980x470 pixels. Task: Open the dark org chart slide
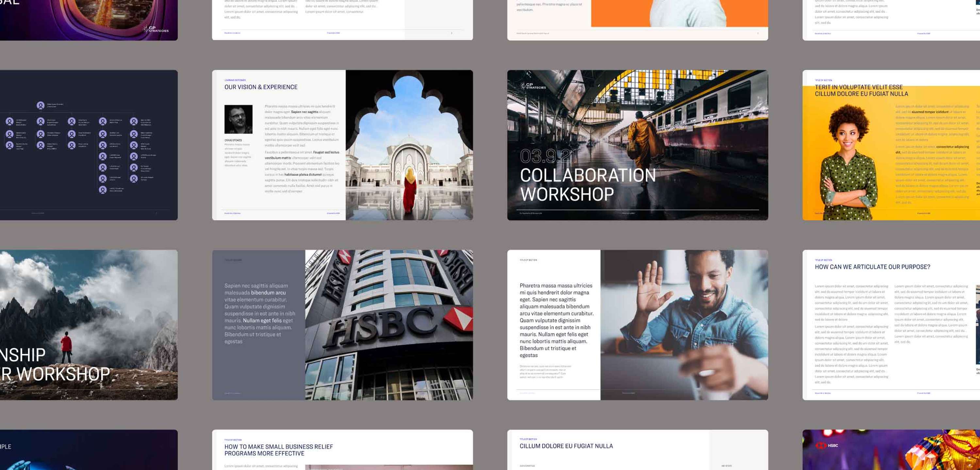pos(89,145)
